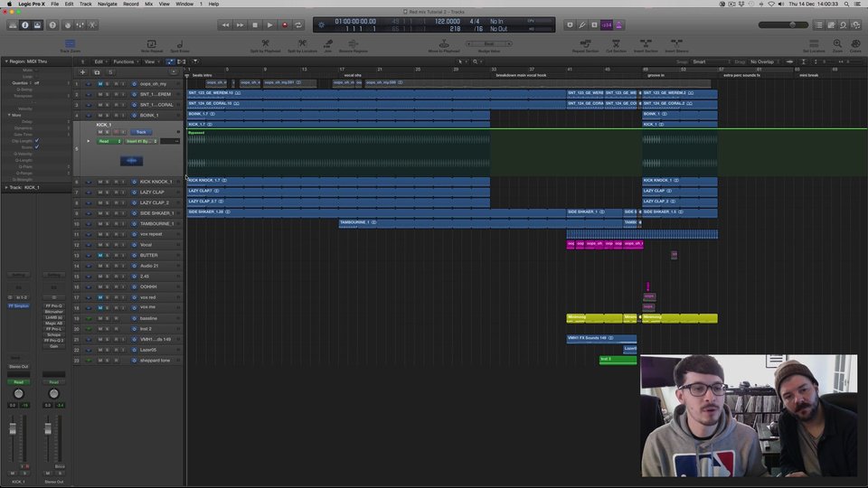868x488 pixels.
Task: Click Insert Section tool
Action: (646, 46)
